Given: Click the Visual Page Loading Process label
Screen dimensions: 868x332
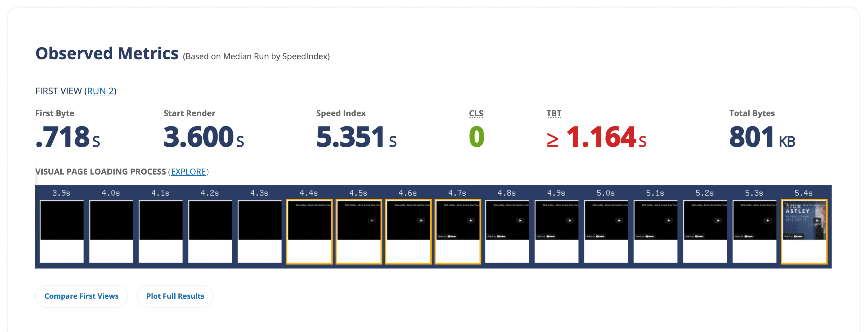Looking at the screenshot, I should coord(101,172).
